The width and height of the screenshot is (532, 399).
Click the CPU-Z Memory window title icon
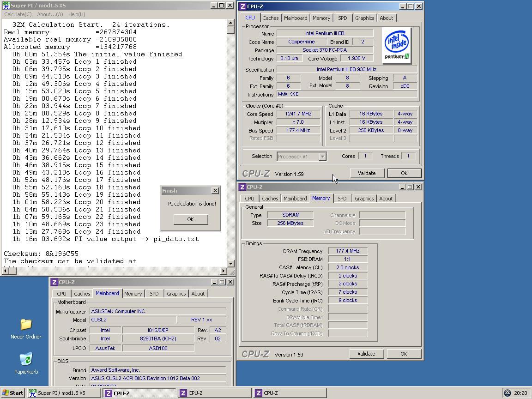tap(242, 187)
